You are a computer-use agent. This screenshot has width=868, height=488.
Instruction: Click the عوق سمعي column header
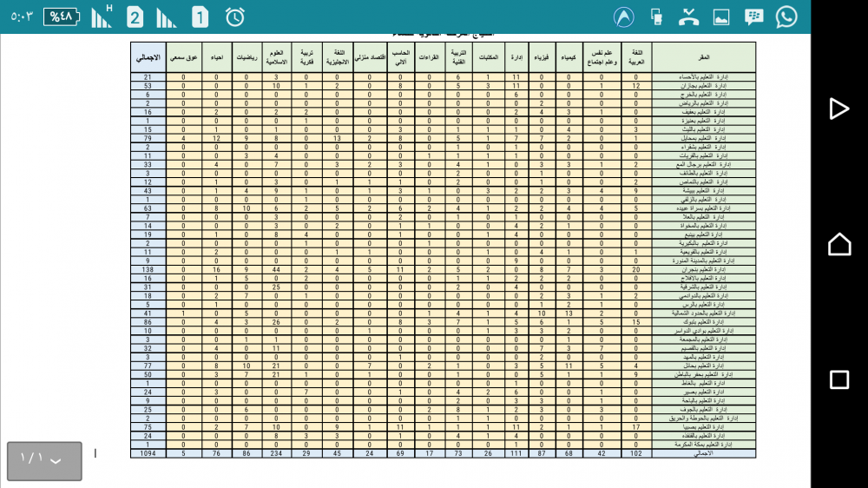(184, 57)
